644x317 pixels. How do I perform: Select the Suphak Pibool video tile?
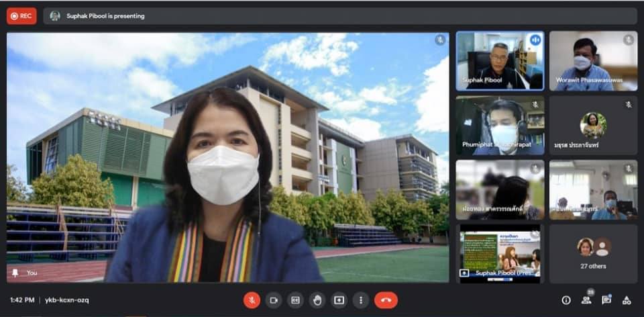(x=500, y=60)
